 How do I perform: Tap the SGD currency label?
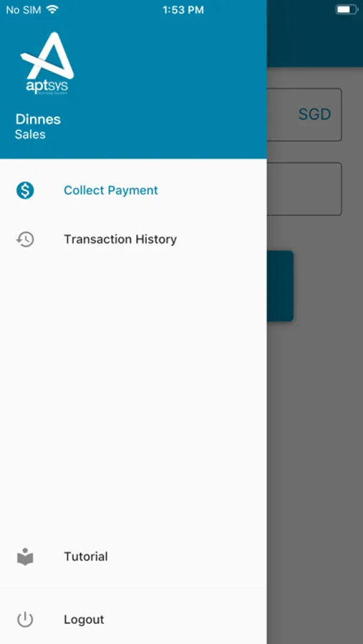pos(314,114)
